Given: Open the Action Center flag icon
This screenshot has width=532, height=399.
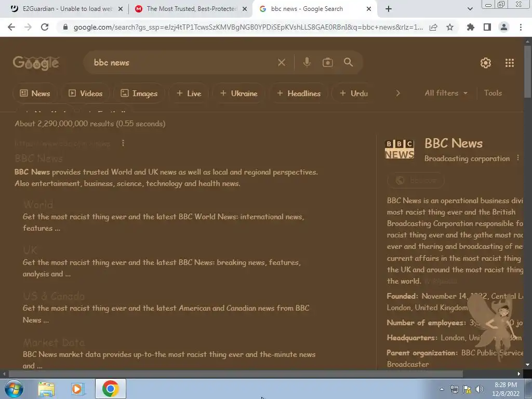Looking at the screenshot, I should [467, 389].
